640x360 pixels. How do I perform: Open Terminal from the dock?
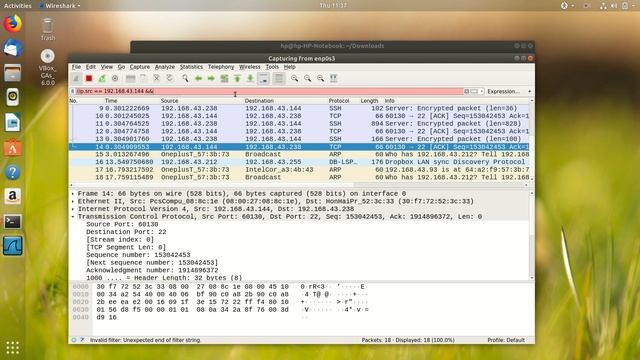pos(13,222)
